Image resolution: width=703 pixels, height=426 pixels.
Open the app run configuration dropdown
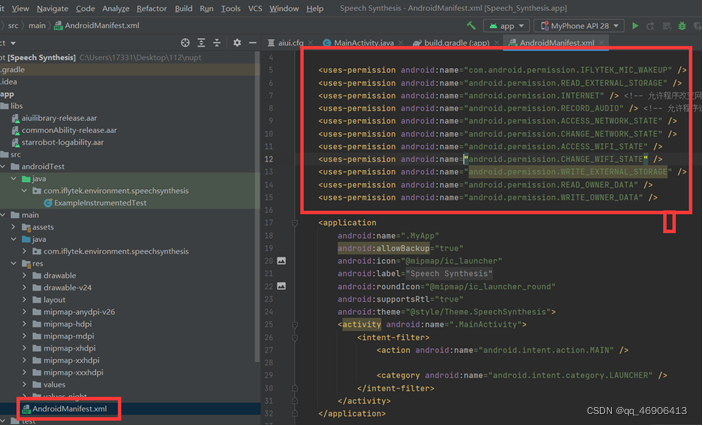pyautogui.click(x=507, y=26)
